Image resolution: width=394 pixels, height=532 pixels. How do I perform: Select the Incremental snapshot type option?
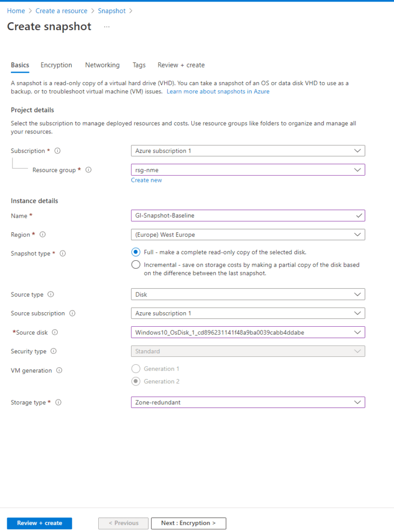coord(136,264)
